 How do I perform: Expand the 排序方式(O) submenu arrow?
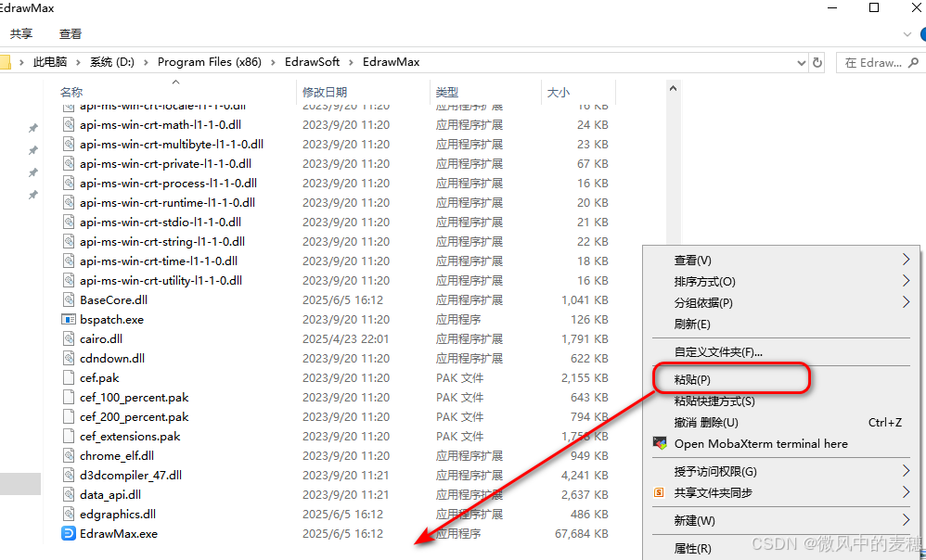tap(906, 281)
